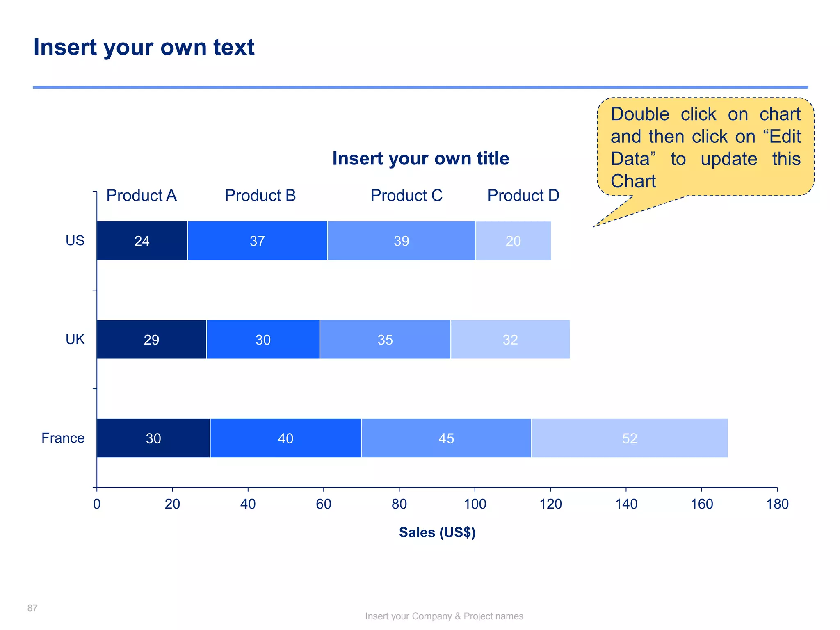This screenshot has width=840, height=630.
Task: Click the UK category axis label
Action: tap(75, 339)
